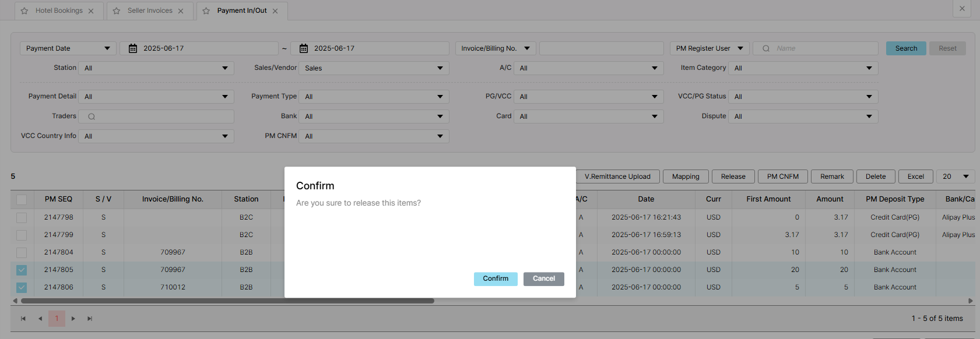
Task: Check the row 2147799 checkbox
Action: pyautogui.click(x=22, y=235)
